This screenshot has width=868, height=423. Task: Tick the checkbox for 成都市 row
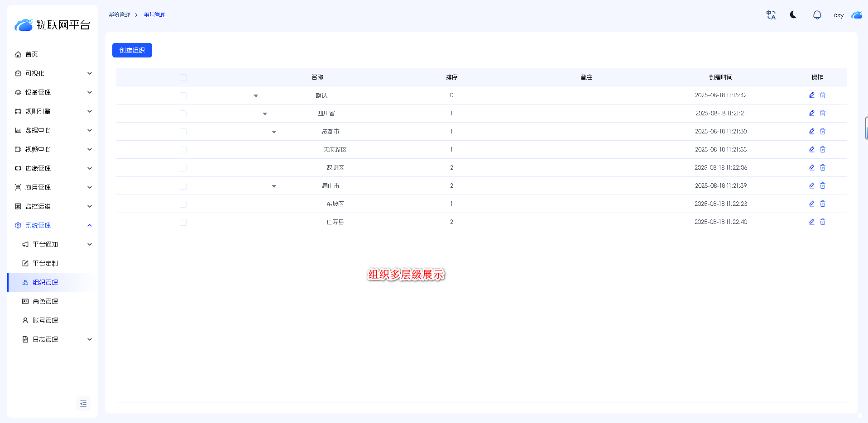click(x=183, y=132)
